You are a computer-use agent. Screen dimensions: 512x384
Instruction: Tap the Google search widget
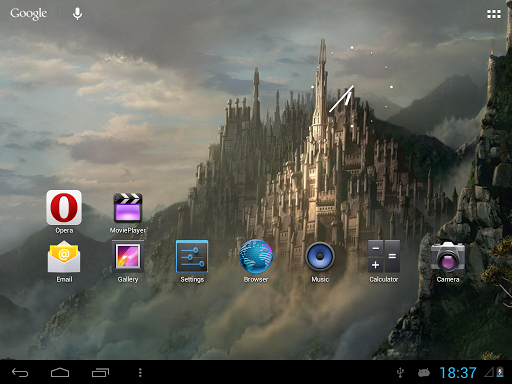pyautogui.click(x=29, y=14)
